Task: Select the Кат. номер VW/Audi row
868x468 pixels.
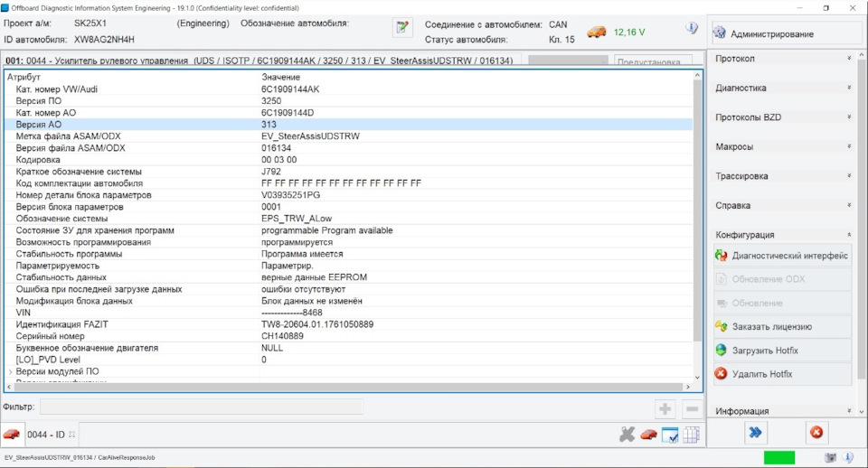Action: click(x=349, y=89)
